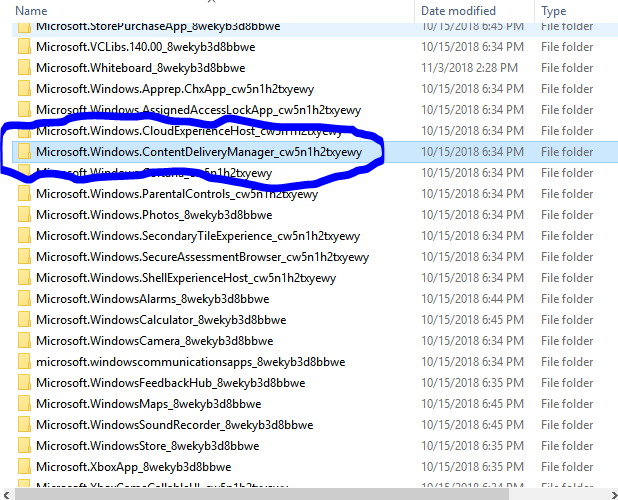Select Microsoft.Whiteboard_8wekyb3d8bbwe folder name
This screenshot has height=500, width=618.
[141, 68]
